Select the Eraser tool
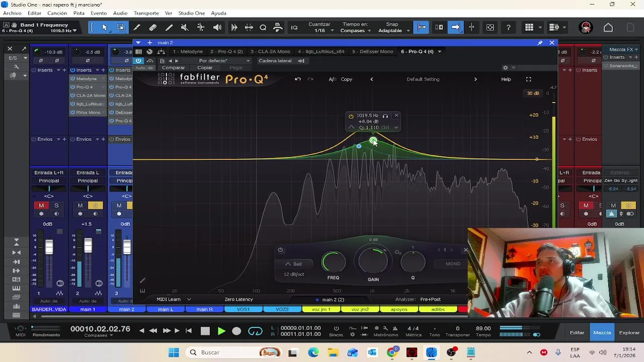Screen dimensions: 644x362 153,28
